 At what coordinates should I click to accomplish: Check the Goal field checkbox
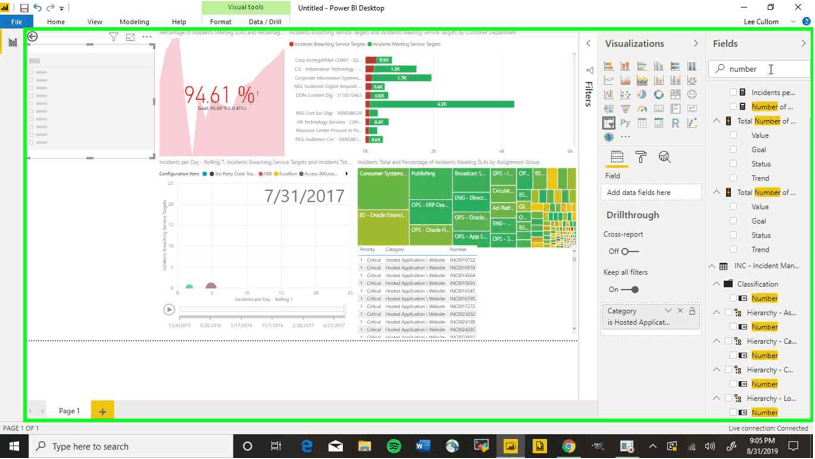point(733,150)
